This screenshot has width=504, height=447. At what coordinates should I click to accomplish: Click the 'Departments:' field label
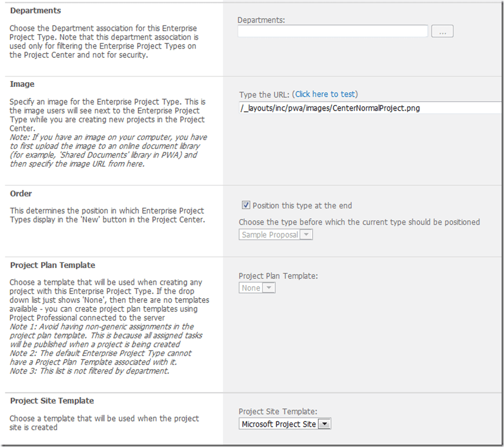click(x=261, y=20)
